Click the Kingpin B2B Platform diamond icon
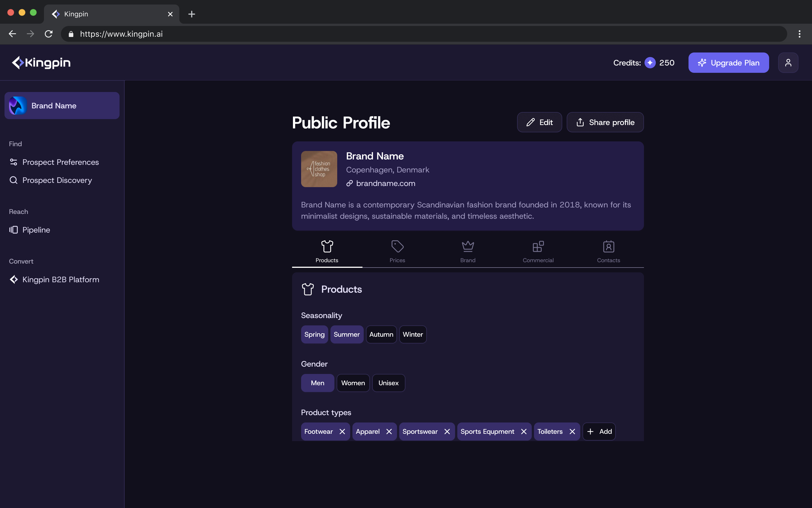This screenshot has height=508, width=812. pyautogui.click(x=14, y=279)
